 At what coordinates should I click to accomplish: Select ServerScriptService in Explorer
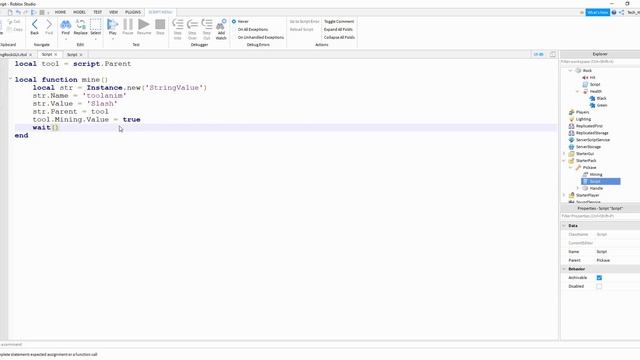pyautogui.click(x=589, y=140)
